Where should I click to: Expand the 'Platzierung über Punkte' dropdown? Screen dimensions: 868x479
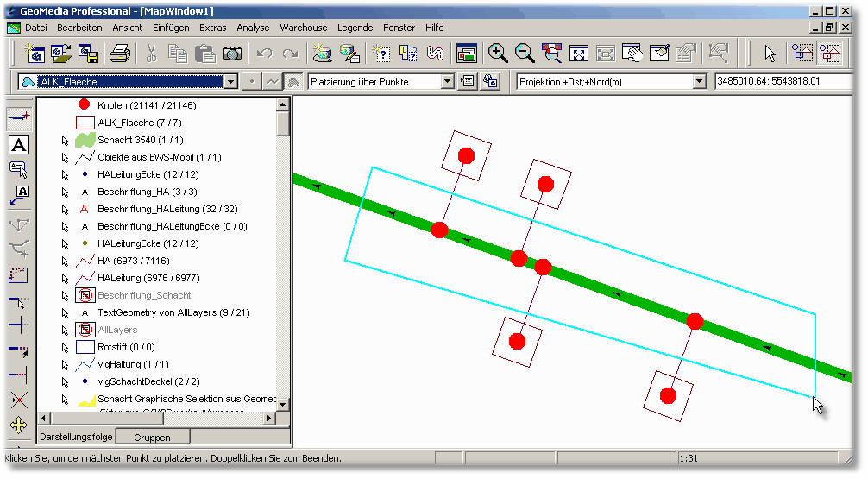(x=447, y=82)
